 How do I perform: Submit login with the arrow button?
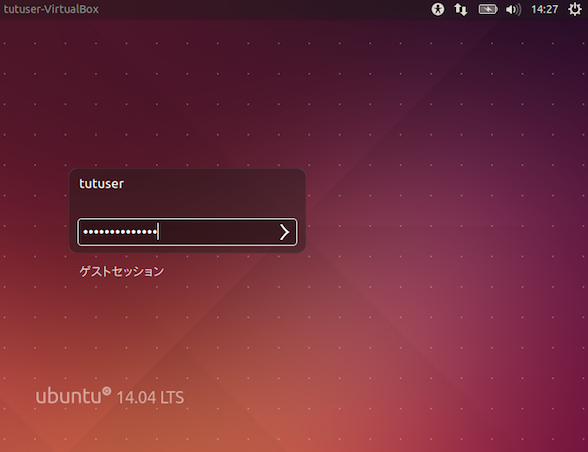click(284, 232)
